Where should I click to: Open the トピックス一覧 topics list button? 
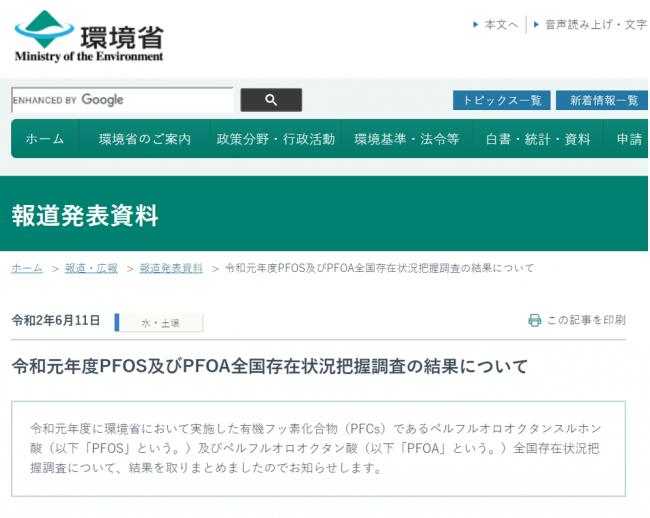click(501, 100)
